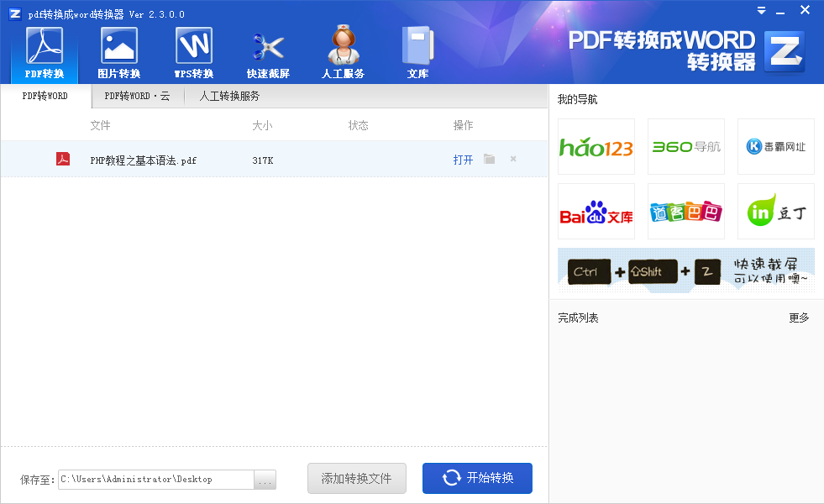
Task: Open the 文库 library icon
Action: [417, 52]
